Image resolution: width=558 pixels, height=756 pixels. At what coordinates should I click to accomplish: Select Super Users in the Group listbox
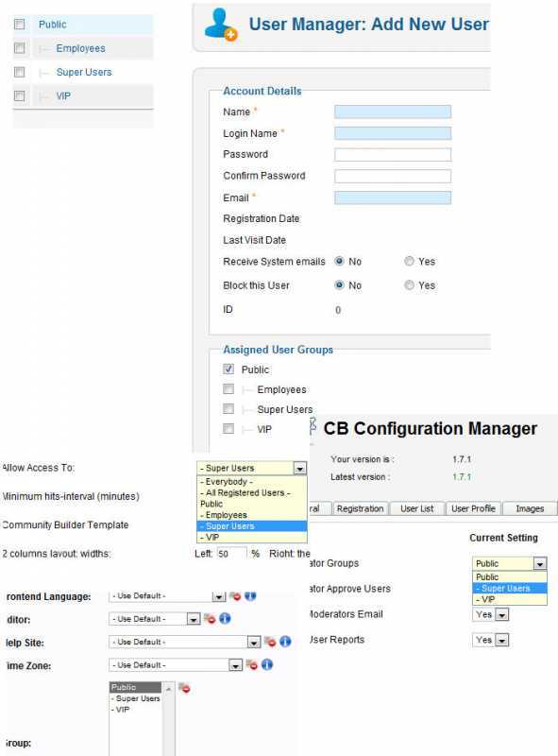135,698
